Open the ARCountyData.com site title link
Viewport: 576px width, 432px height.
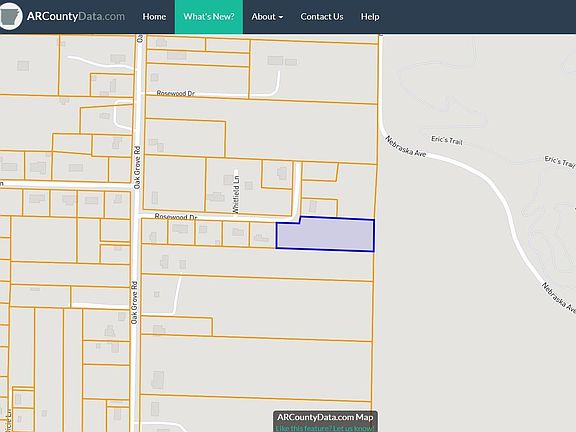[76, 17]
